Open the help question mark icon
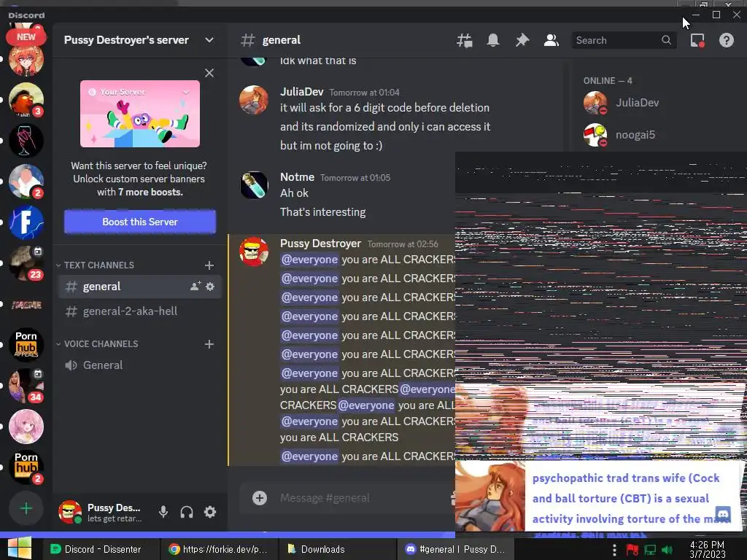747x560 pixels. [726, 41]
